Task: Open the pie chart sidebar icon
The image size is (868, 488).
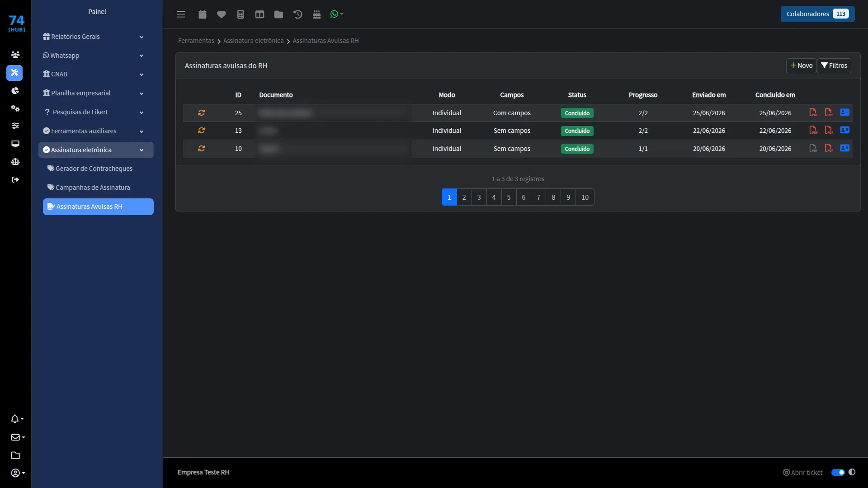Action: [15, 91]
